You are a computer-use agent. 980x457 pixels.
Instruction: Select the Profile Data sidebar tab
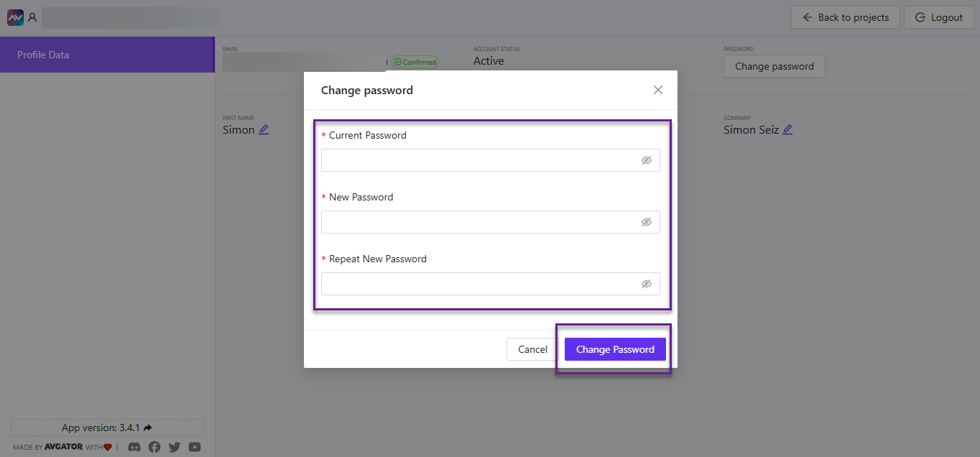click(x=107, y=55)
